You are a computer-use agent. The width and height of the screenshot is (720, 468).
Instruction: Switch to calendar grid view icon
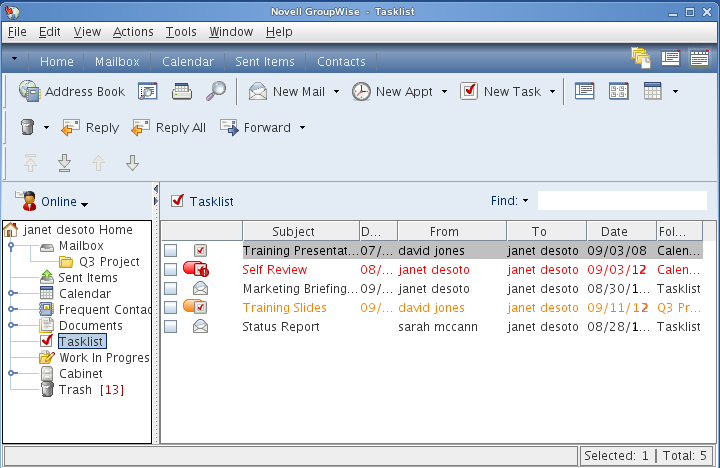[x=652, y=91]
